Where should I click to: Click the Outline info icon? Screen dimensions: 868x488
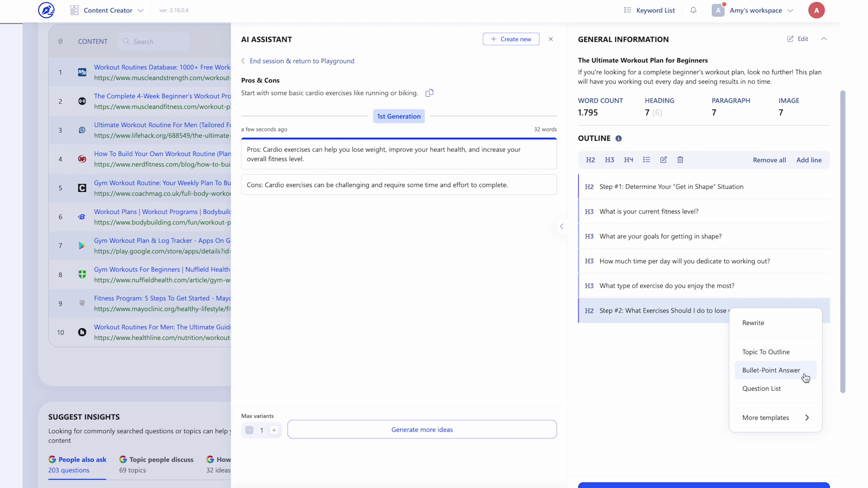[x=619, y=138]
